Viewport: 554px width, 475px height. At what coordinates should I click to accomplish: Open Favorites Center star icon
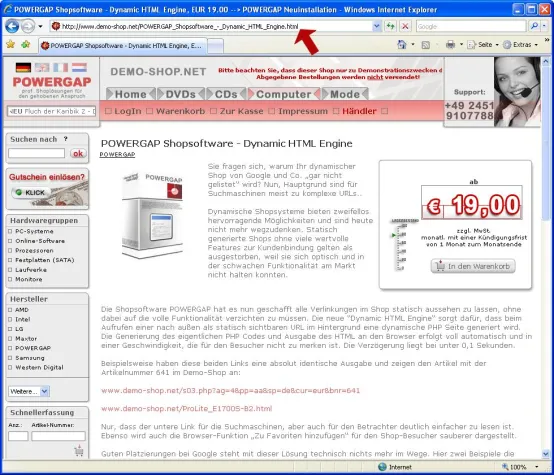coord(10,45)
